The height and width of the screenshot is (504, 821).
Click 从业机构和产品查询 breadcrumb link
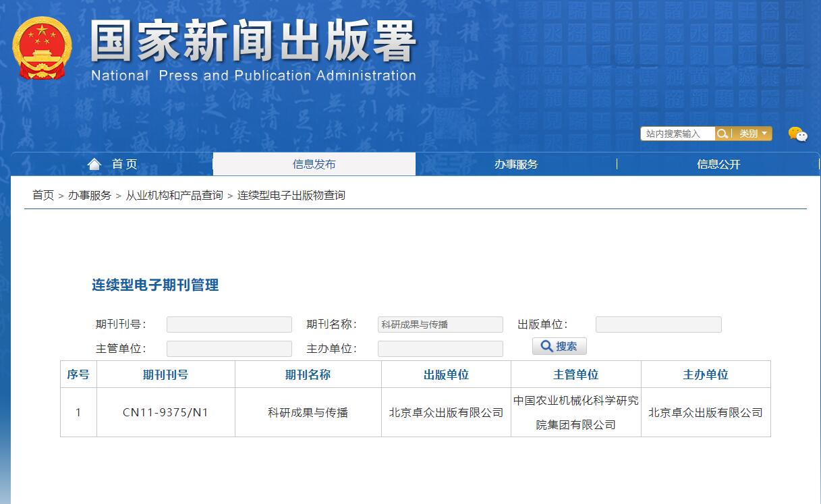(174, 195)
